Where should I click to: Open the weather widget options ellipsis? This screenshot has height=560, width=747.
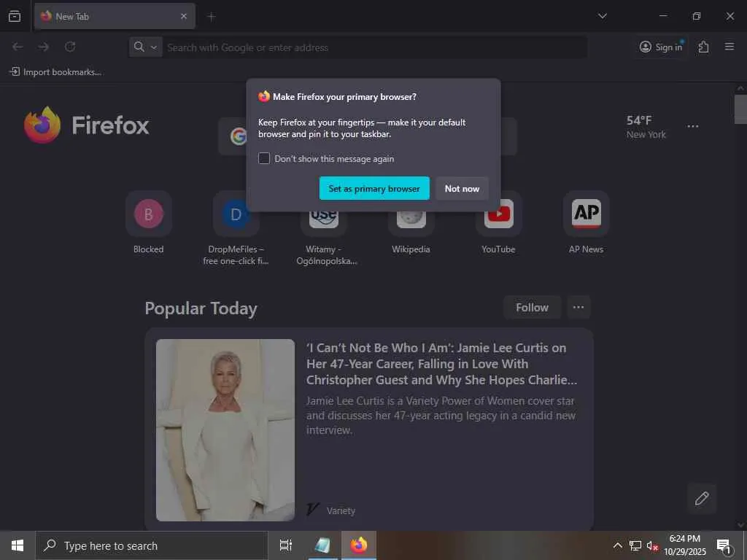(x=693, y=126)
